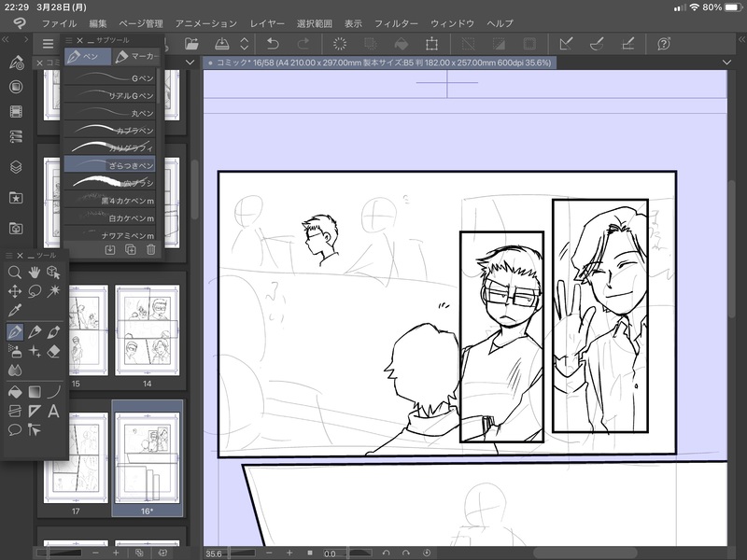Click the canvas zoom slider
The width and height of the screenshot is (747, 560).
pos(243,553)
